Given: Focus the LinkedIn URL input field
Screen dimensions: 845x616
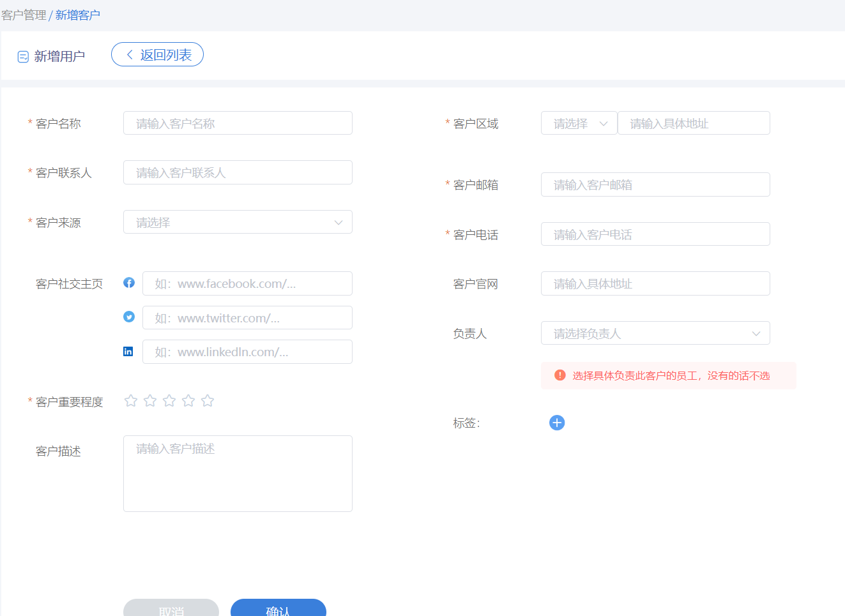Looking at the screenshot, I should [x=247, y=352].
